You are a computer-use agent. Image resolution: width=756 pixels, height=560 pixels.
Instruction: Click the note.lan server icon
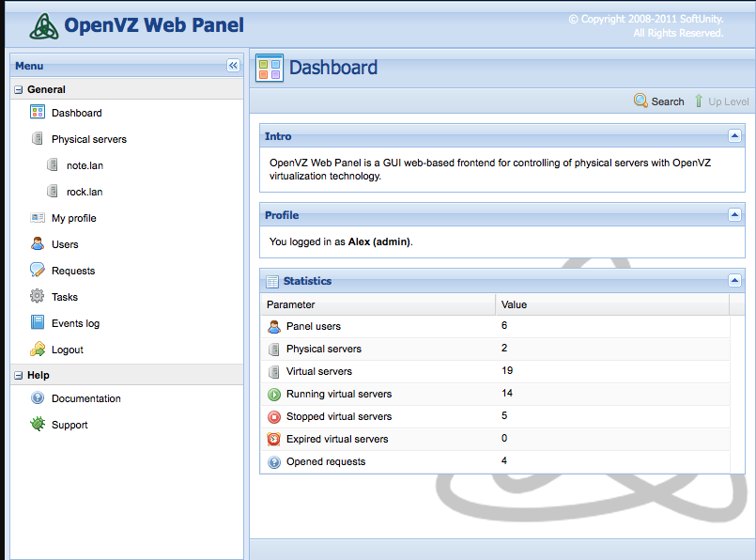(53, 165)
